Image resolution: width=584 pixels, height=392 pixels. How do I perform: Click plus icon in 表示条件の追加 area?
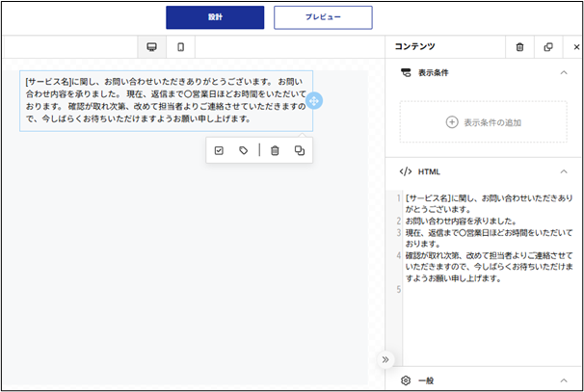pos(452,122)
